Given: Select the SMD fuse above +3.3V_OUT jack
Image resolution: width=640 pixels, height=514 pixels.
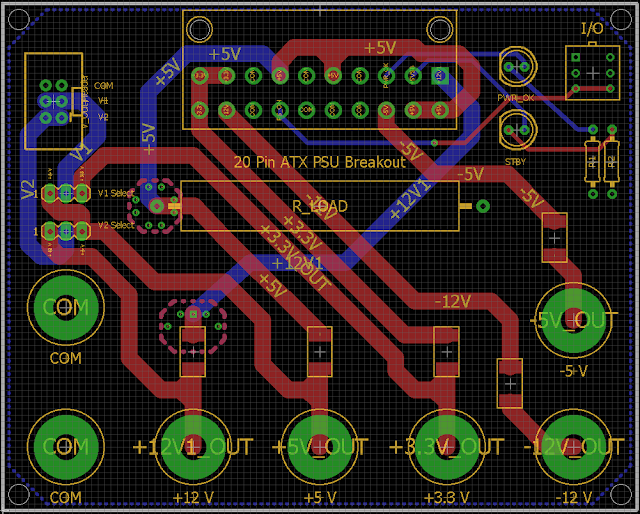Looking at the screenshot, I should click(447, 352).
